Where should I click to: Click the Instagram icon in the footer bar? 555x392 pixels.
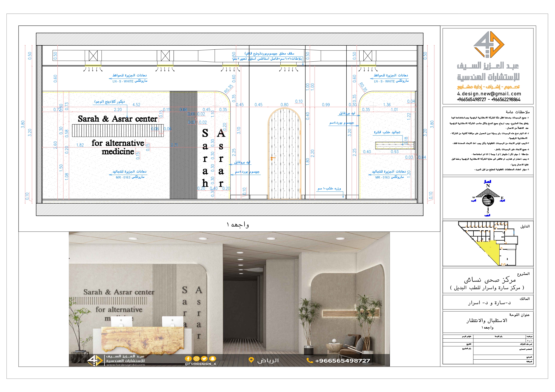197,359
